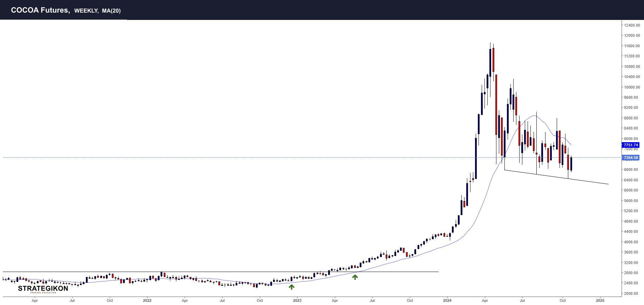Select the 2025 label on the time axis

click(x=600, y=300)
